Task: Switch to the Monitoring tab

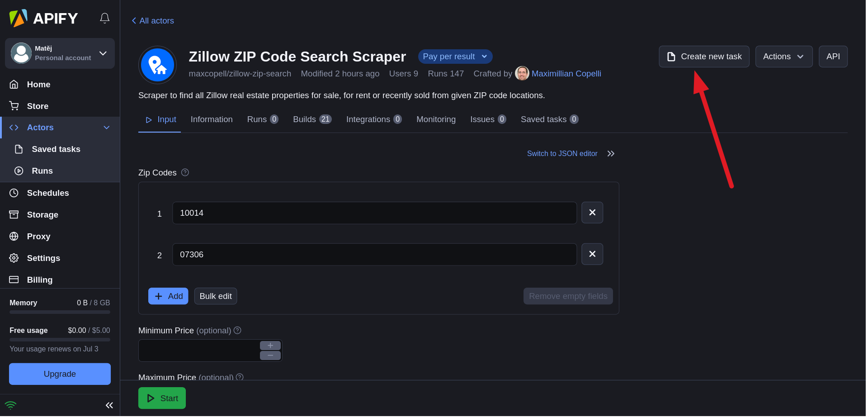Action: [436, 120]
